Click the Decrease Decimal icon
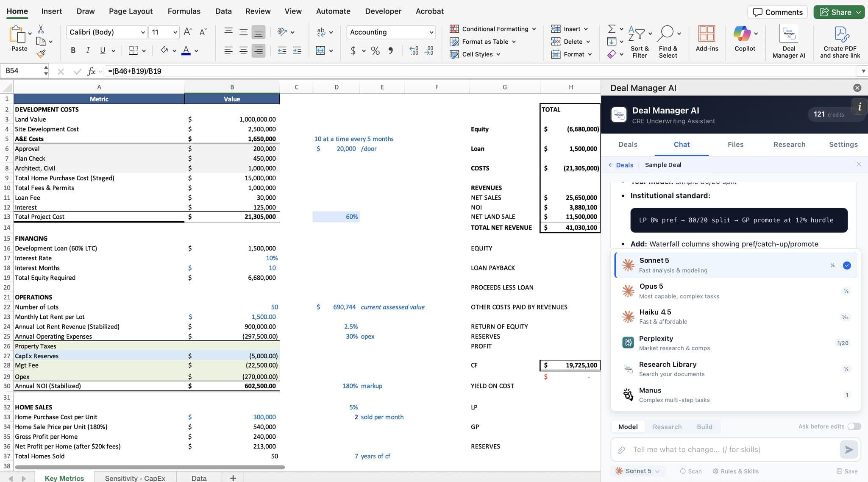 click(x=429, y=51)
